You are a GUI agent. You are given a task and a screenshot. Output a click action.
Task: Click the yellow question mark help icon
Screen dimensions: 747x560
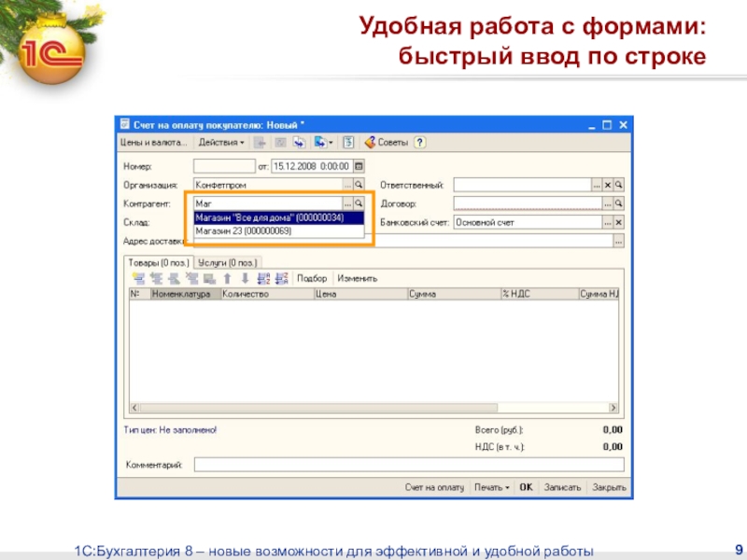click(x=419, y=143)
